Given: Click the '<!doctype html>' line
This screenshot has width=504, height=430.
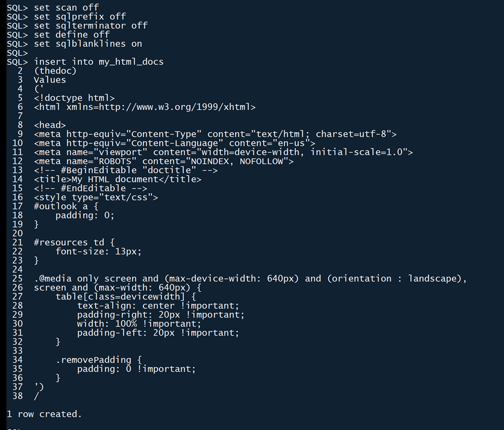Looking at the screenshot, I should click(74, 98).
